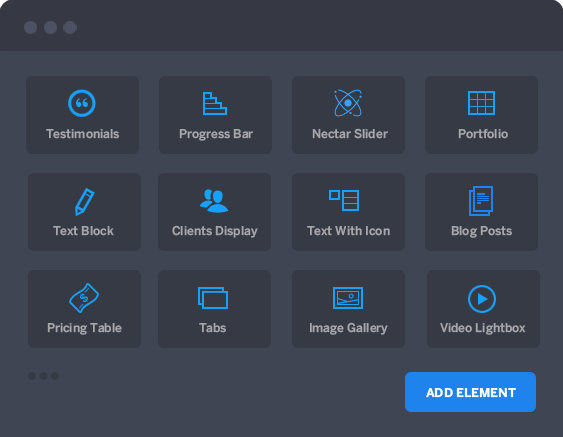Choose the Clients Display people icon
This screenshot has height=437, width=563.
pos(214,201)
